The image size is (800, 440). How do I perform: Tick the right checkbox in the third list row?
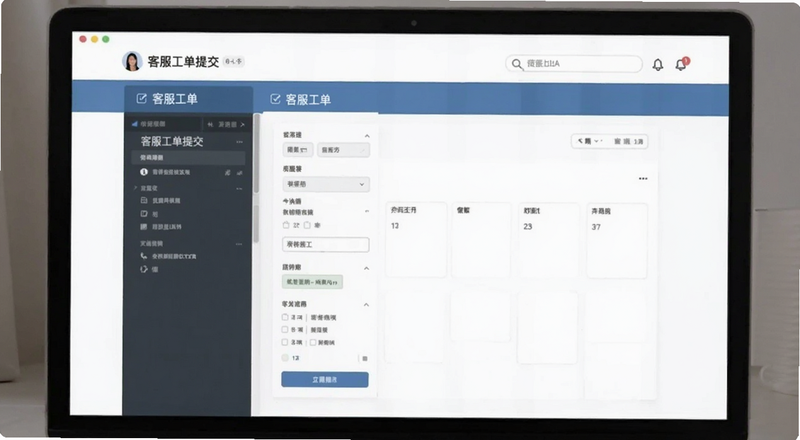(x=313, y=343)
